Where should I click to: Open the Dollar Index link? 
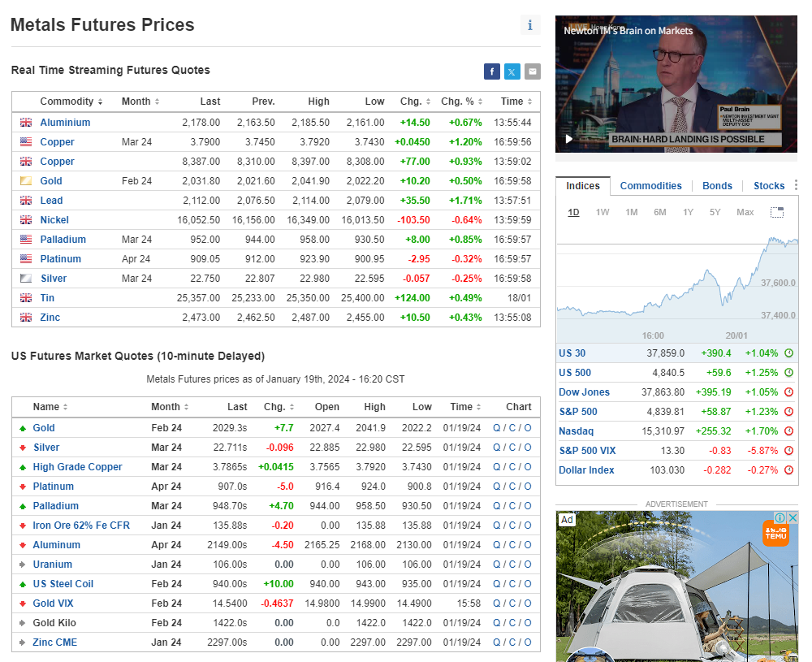[586, 469]
